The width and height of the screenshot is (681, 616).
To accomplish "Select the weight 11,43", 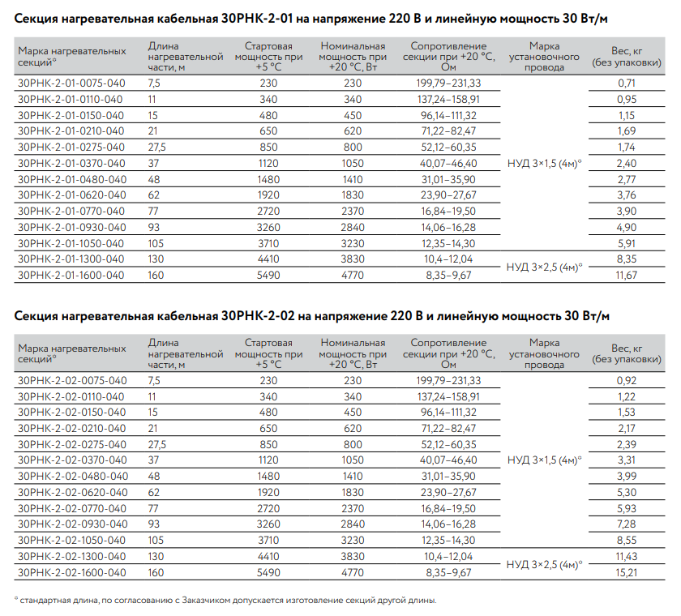I will [x=627, y=557].
